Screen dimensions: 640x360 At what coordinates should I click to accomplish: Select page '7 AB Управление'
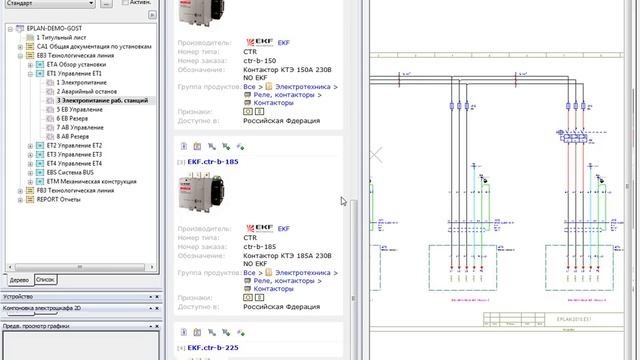point(80,127)
